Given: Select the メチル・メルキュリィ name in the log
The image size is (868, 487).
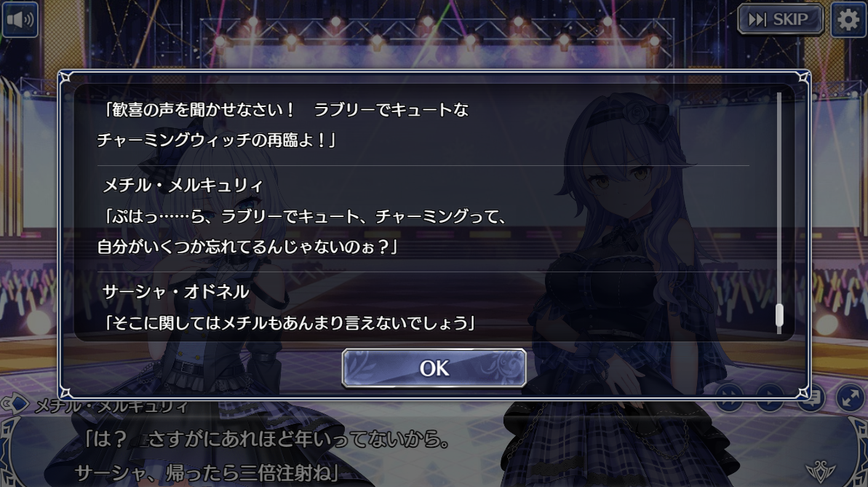Looking at the screenshot, I should [183, 185].
